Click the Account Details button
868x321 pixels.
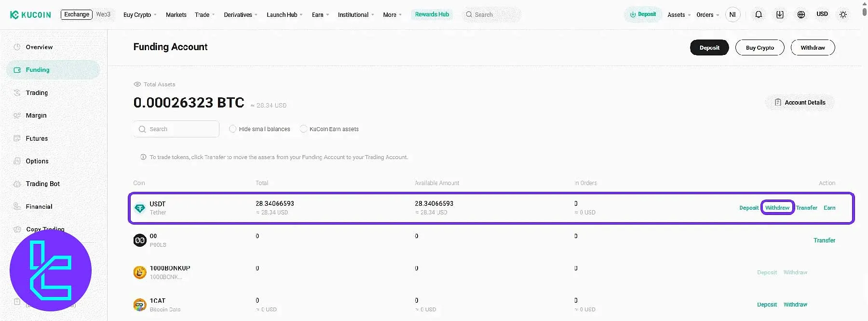pyautogui.click(x=800, y=103)
